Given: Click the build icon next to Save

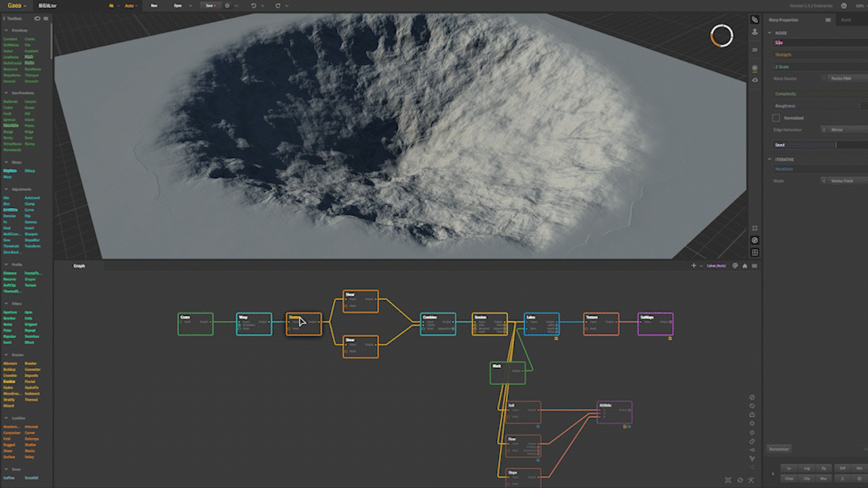Looking at the screenshot, I should point(227,5).
